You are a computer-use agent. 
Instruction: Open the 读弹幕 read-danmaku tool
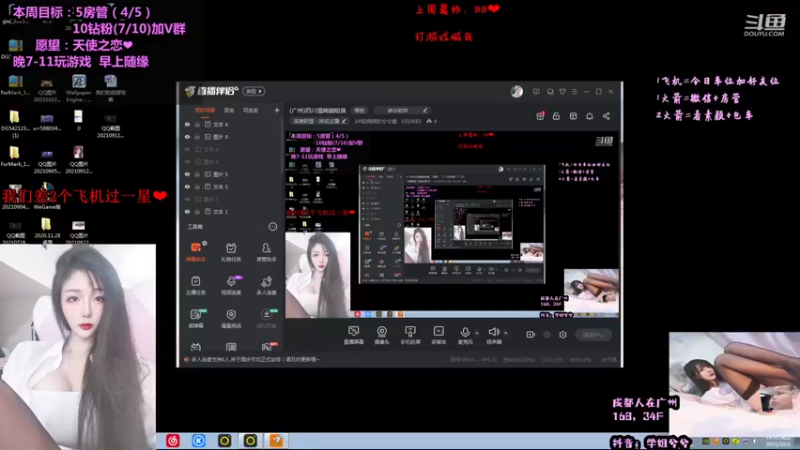(196, 318)
